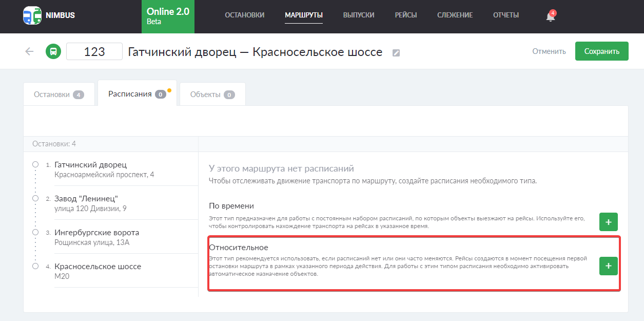The image size is (644, 321).
Task: Add a 'По времени' schedule with plus button
Action: (x=608, y=222)
